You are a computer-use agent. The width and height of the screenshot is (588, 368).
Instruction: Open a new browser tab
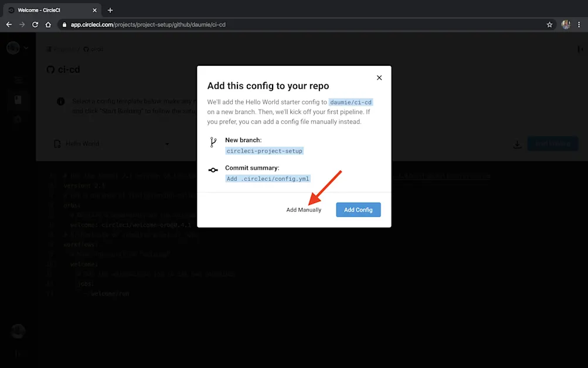[x=110, y=10]
